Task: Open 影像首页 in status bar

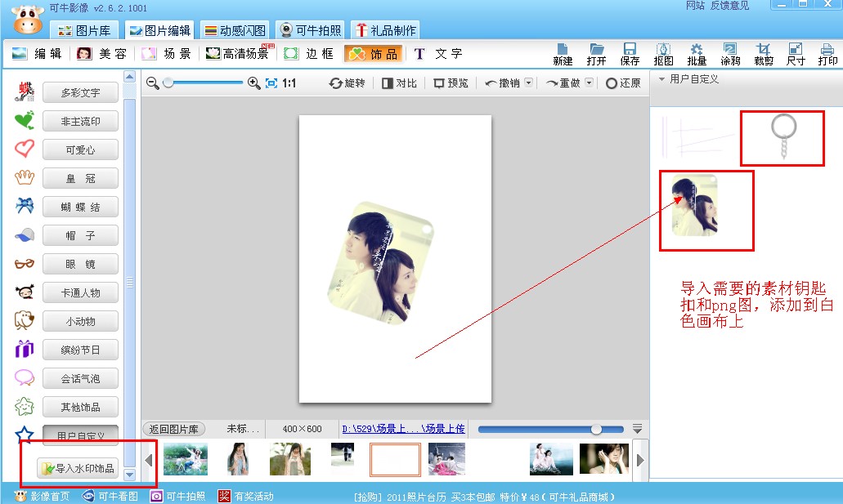Action: click(x=42, y=496)
